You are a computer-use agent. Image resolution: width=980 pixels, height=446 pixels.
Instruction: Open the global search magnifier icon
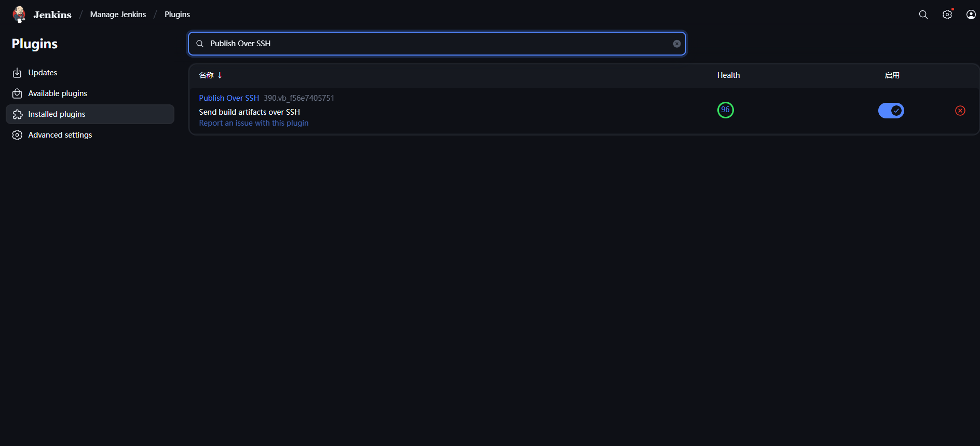[923, 15]
